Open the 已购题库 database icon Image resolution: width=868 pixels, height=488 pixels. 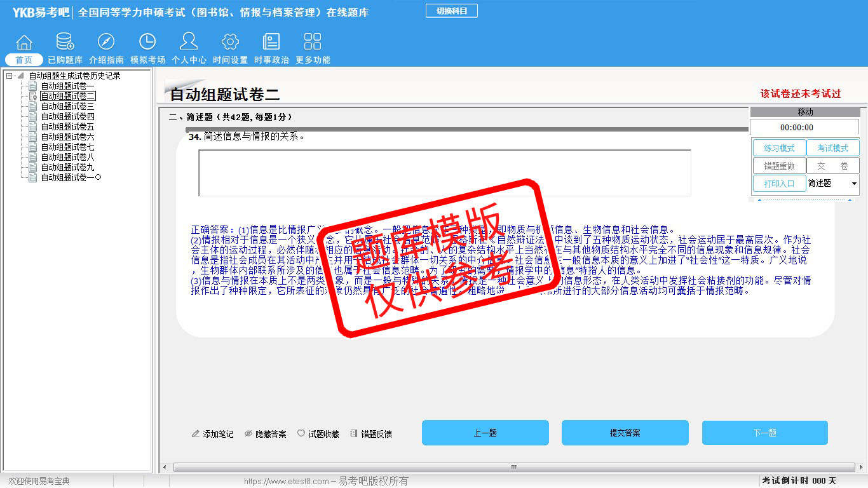click(x=65, y=43)
